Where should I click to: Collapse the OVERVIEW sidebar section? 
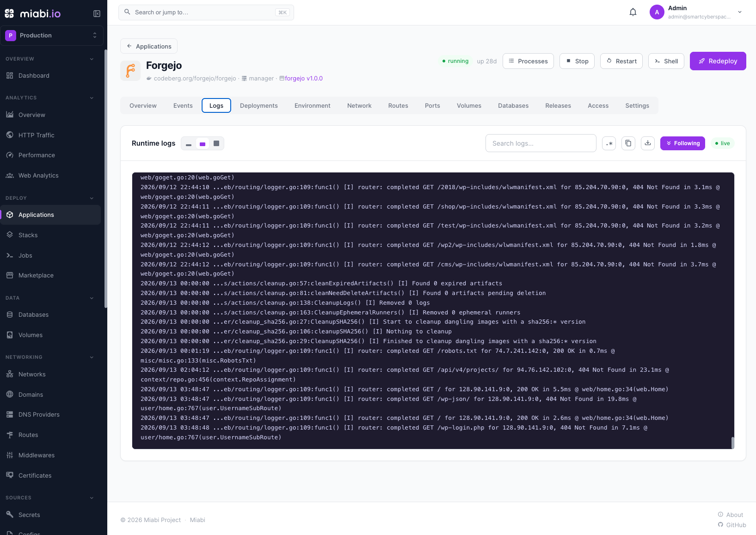[x=92, y=59]
